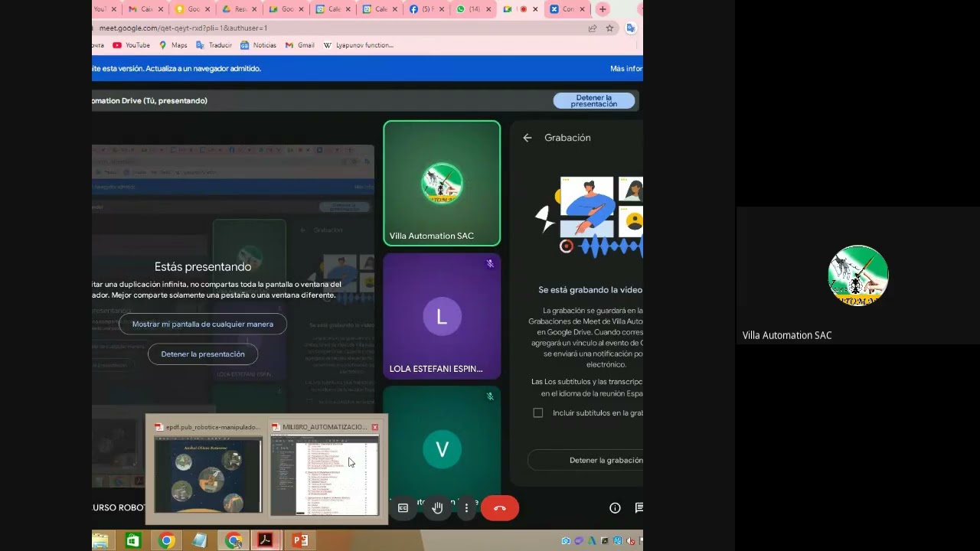Open the chat panel icon
Viewport: 980px width, 551px height.
pyautogui.click(x=639, y=508)
